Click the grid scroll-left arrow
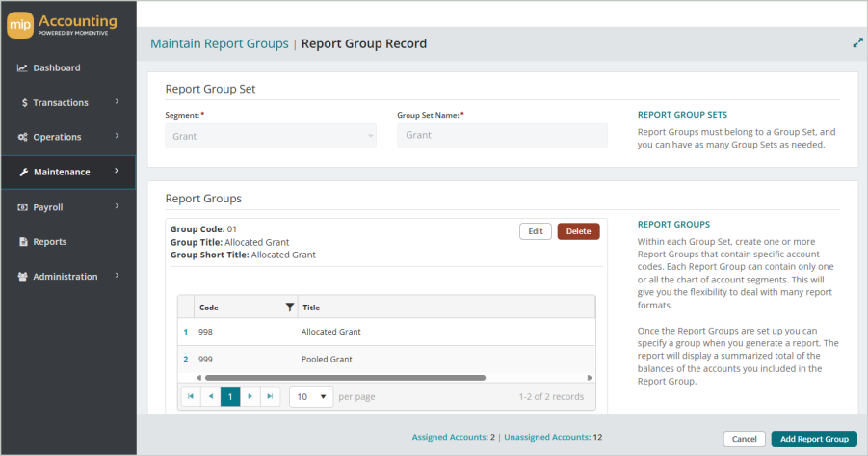 click(198, 378)
